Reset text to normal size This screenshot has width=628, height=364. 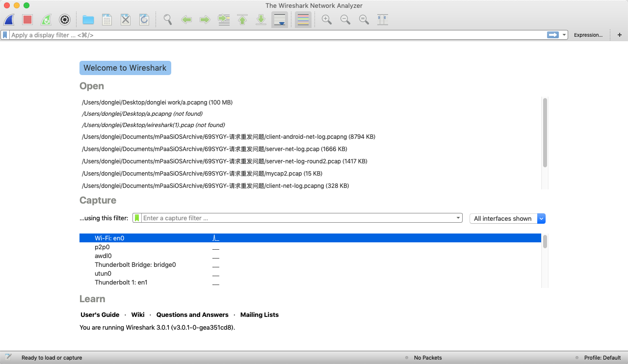point(364,20)
